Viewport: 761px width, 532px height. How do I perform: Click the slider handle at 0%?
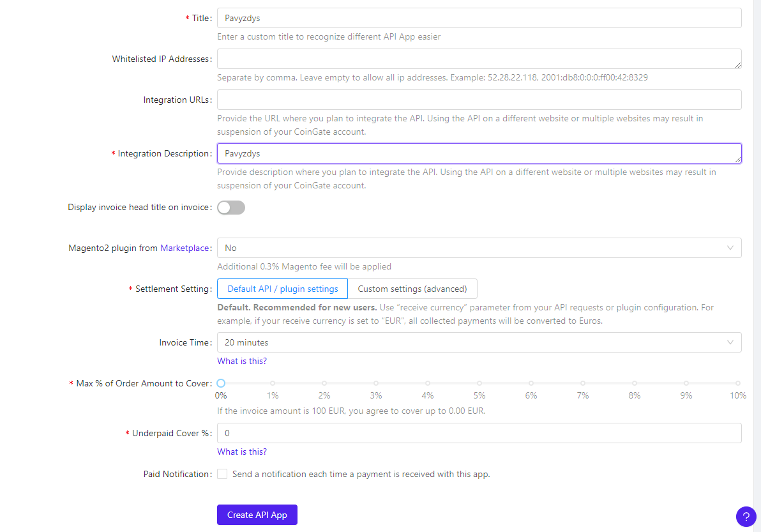point(221,383)
